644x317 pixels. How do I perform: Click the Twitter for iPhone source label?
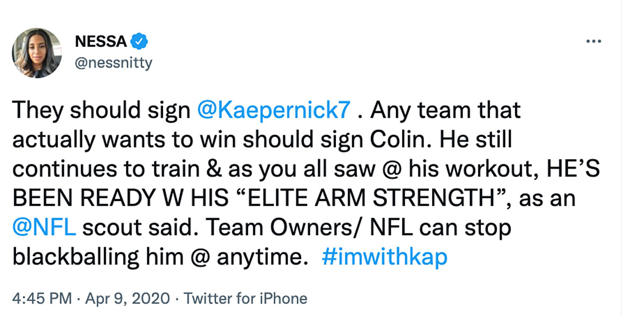coord(246,298)
